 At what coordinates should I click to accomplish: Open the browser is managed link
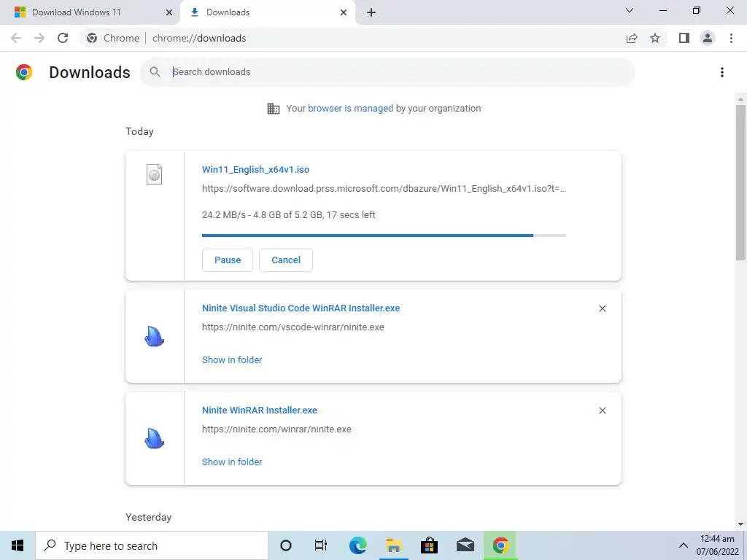pos(350,108)
